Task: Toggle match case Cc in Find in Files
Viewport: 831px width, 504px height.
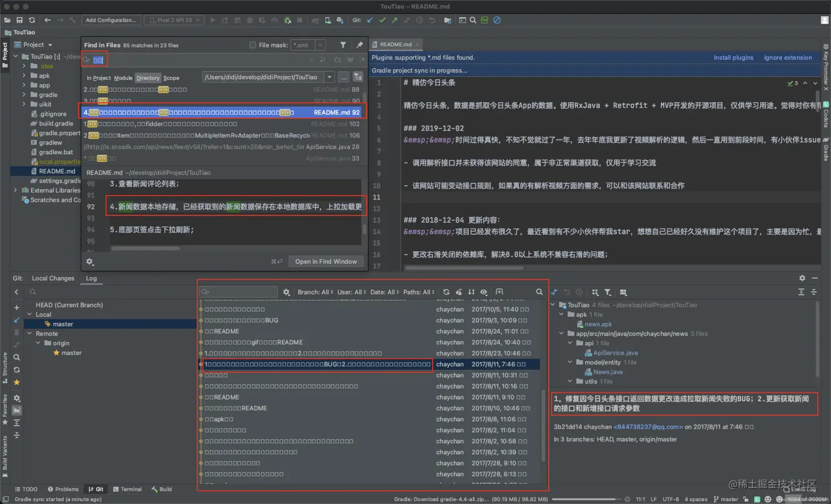Action: point(338,60)
